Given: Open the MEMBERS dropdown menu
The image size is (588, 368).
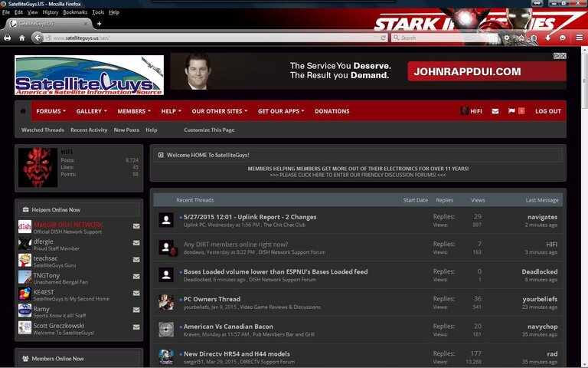Looking at the screenshot, I should pos(134,111).
